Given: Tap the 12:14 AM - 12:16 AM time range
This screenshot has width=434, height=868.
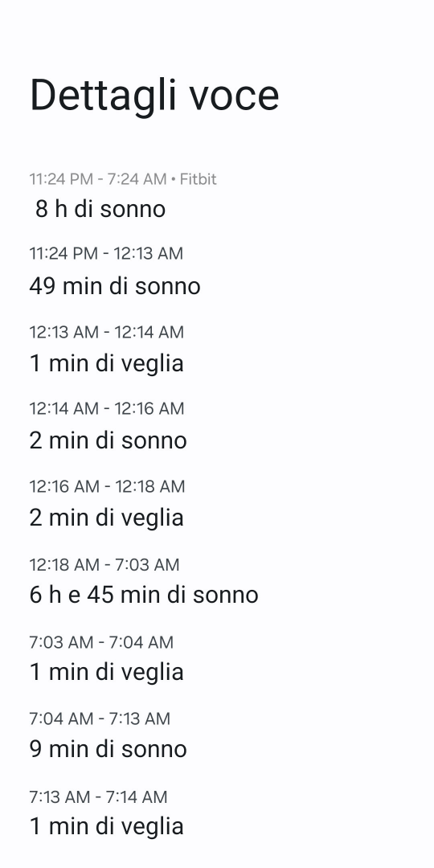Looking at the screenshot, I should point(107,408).
